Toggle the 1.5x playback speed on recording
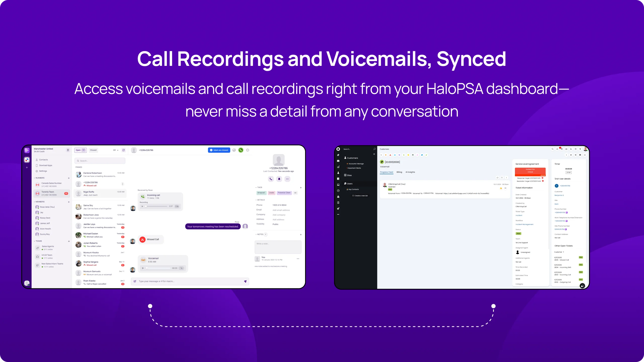This screenshot has height=362, width=644. [x=177, y=206]
